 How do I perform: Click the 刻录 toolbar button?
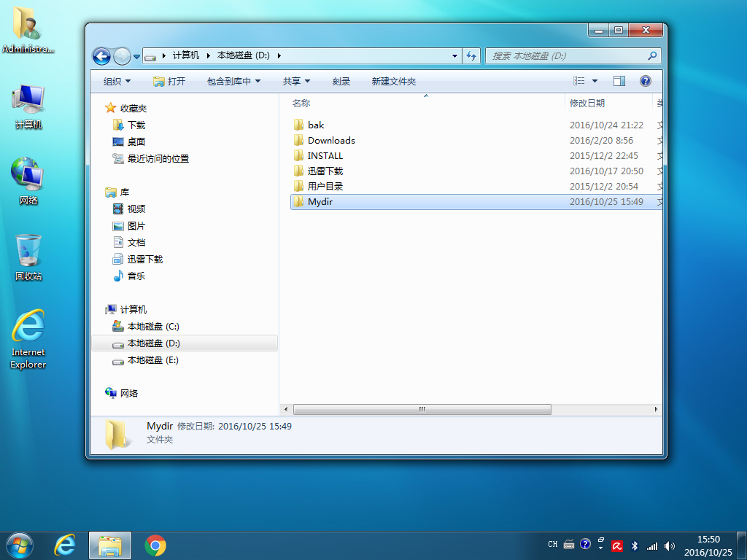pyautogui.click(x=341, y=82)
